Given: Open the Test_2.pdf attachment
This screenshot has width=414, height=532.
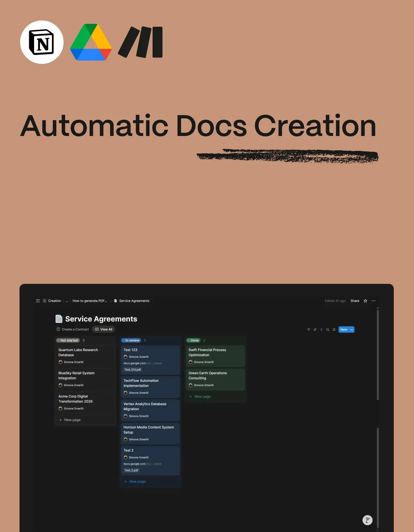Looking at the screenshot, I should [x=131, y=470].
